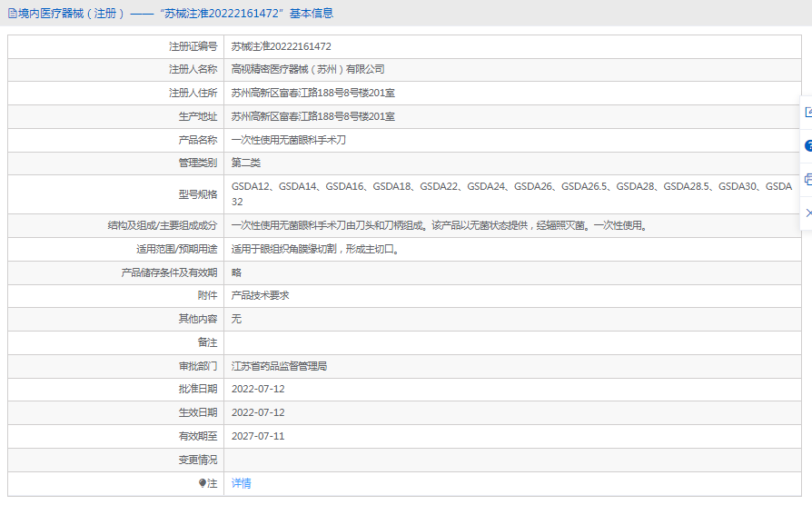The image size is (812, 505).
Task: Click the 注册人住所 address value
Action: click(x=312, y=93)
